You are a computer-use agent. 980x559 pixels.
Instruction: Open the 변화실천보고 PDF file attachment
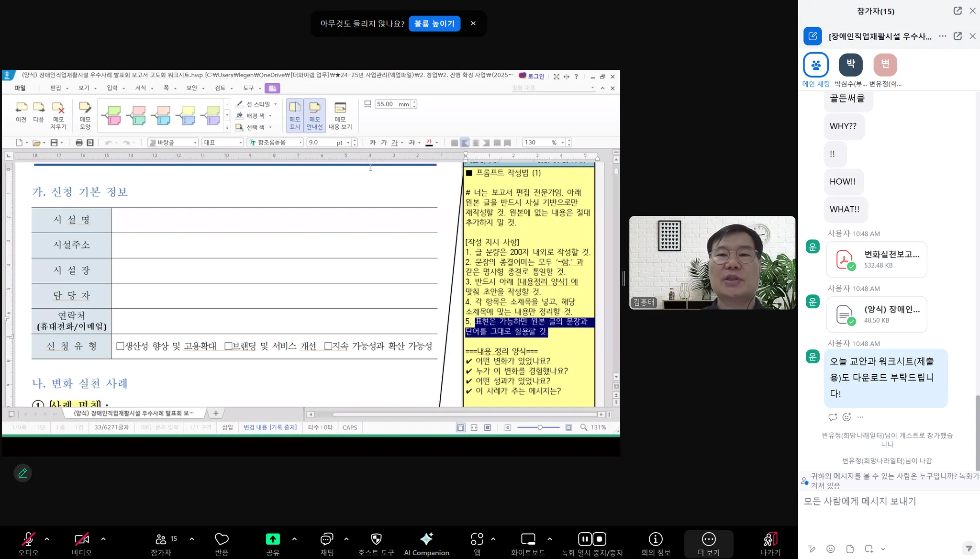tap(876, 259)
